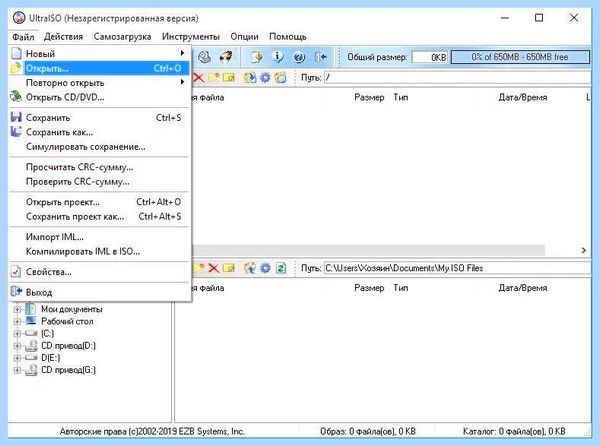The image size is (600, 446).
Task: Choose Симулировать сохранение... menu entry
Action: (x=99, y=146)
